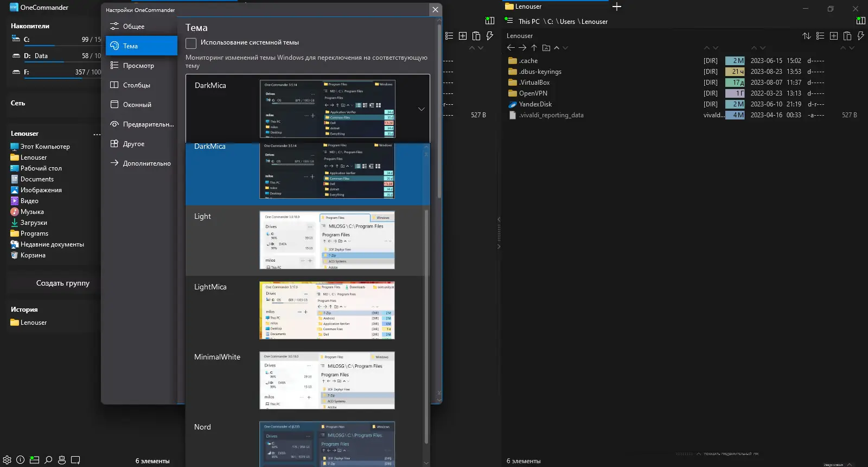The image size is (868, 467).
Task: Click the clipboard paste icon in left pane
Action: point(476,36)
